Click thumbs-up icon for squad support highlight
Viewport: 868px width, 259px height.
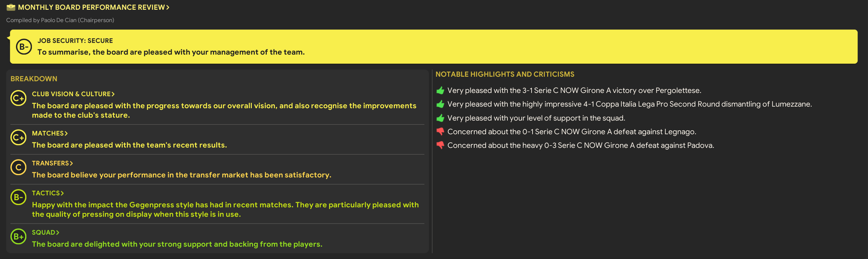(440, 118)
